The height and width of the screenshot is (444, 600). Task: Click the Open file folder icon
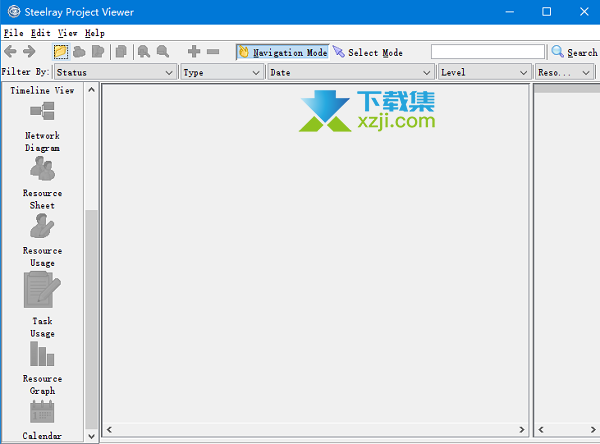click(x=60, y=52)
